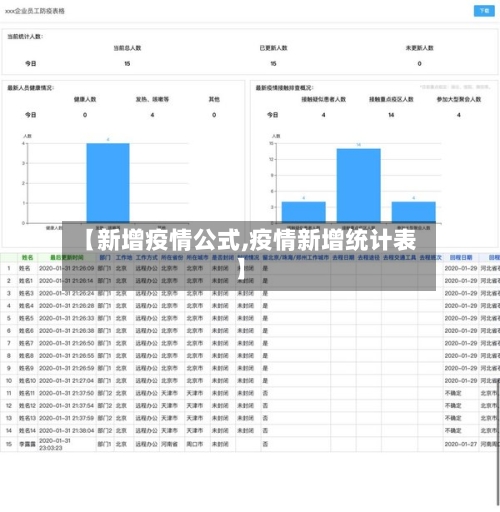Click the 23:03:23 update time in row 15

pos(51,448)
